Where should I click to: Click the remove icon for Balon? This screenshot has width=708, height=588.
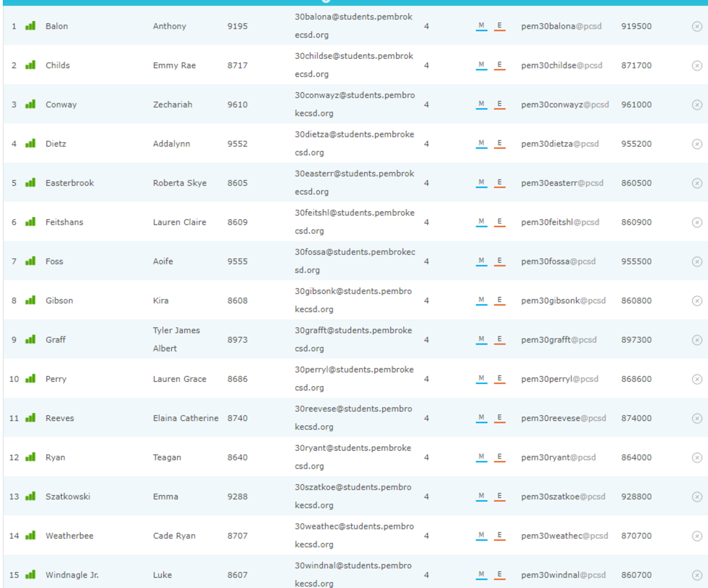(697, 26)
